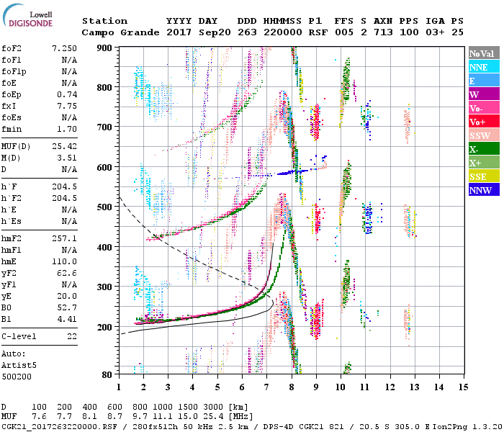
Task: Click the day number 263
Action: [247, 32]
